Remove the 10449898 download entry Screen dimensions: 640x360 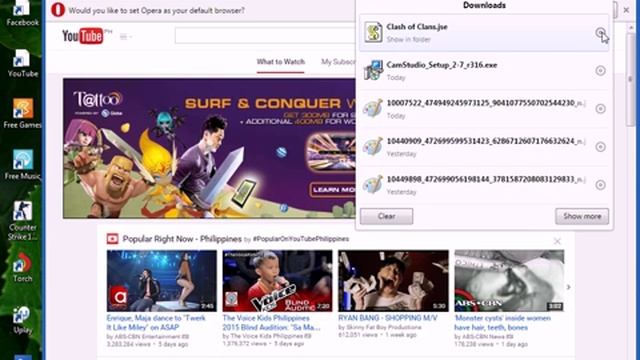600,185
